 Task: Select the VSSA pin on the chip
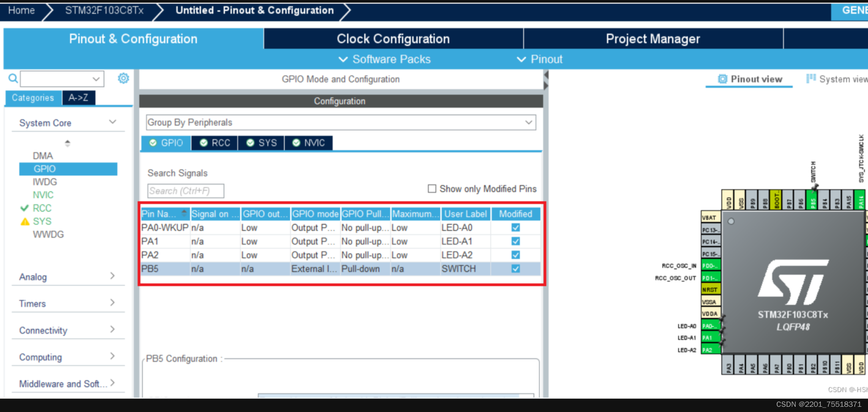711,302
